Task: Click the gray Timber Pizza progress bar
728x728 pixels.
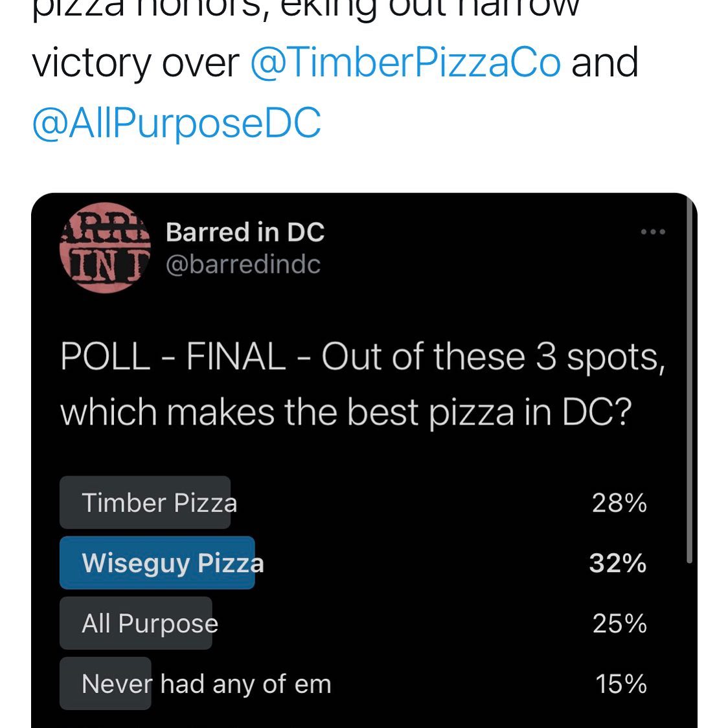Action: pos(145,503)
